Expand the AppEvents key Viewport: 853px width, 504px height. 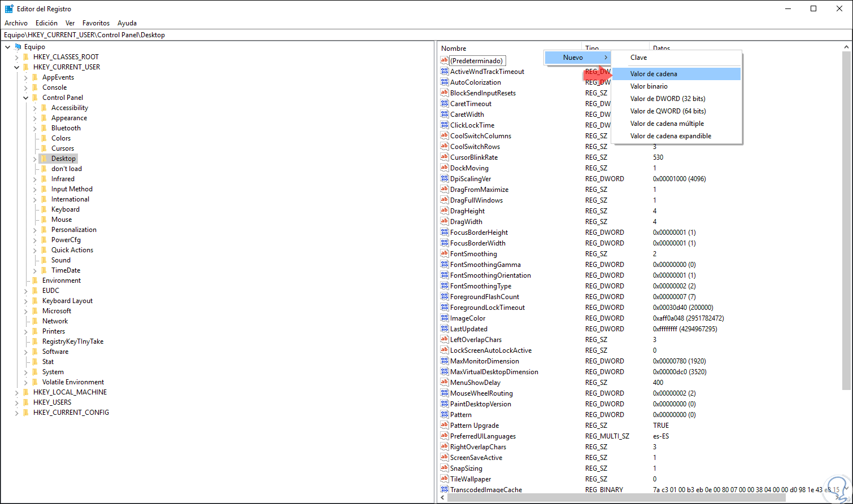25,77
